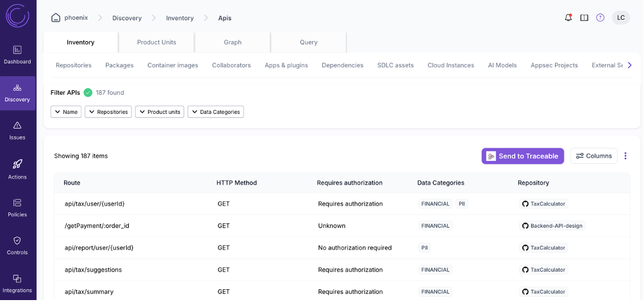Click the 187 found results count
The width and height of the screenshot is (644, 302).
pyautogui.click(x=110, y=93)
